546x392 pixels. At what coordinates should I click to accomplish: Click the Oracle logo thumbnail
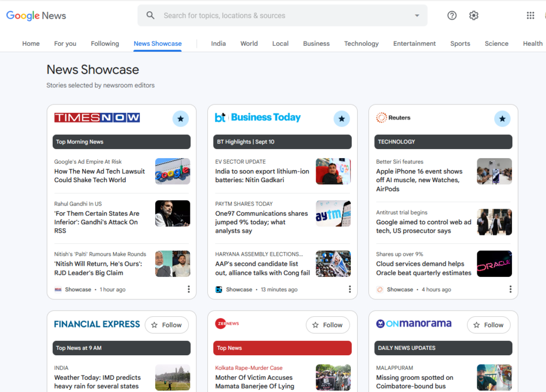[x=494, y=264]
